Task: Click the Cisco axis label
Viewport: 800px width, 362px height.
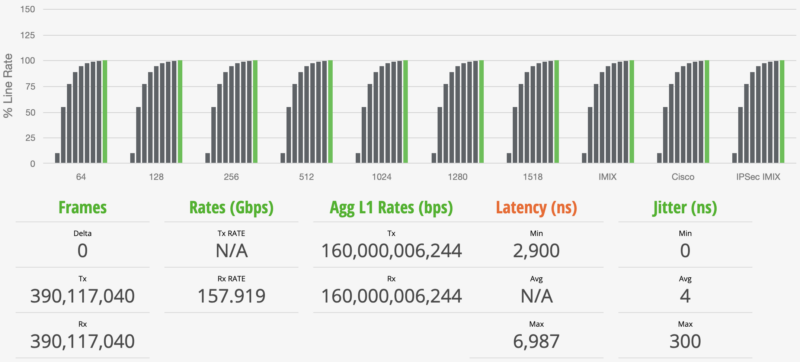Action: tap(683, 178)
